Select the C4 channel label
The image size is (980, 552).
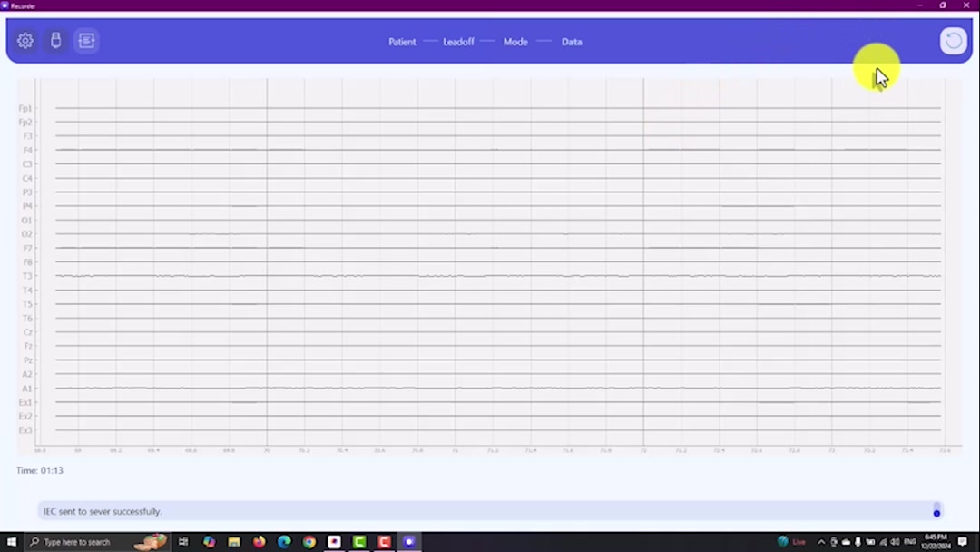[x=27, y=178]
